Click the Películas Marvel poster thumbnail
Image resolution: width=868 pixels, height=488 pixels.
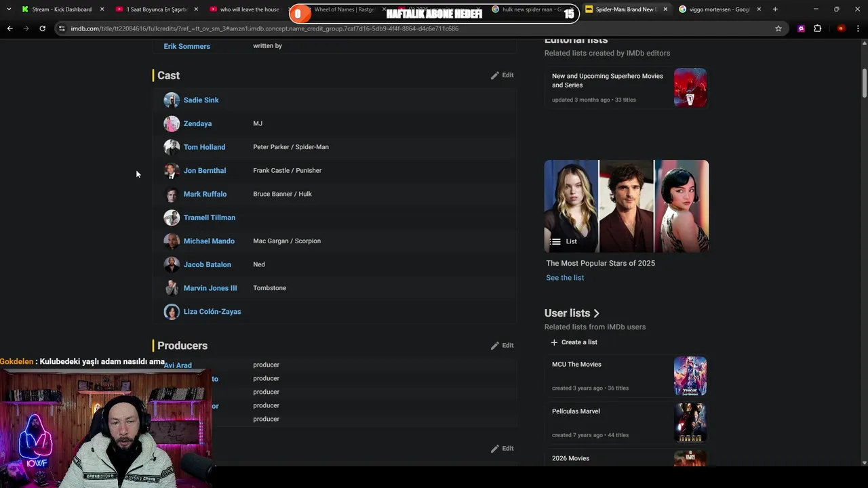(690, 423)
